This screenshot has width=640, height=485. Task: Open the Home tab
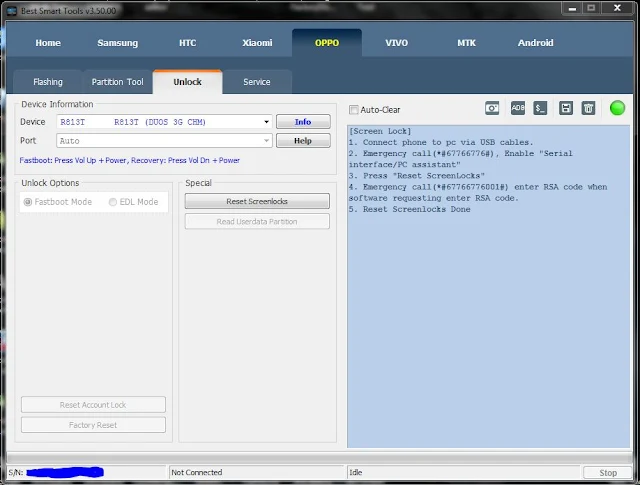[x=48, y=43]
